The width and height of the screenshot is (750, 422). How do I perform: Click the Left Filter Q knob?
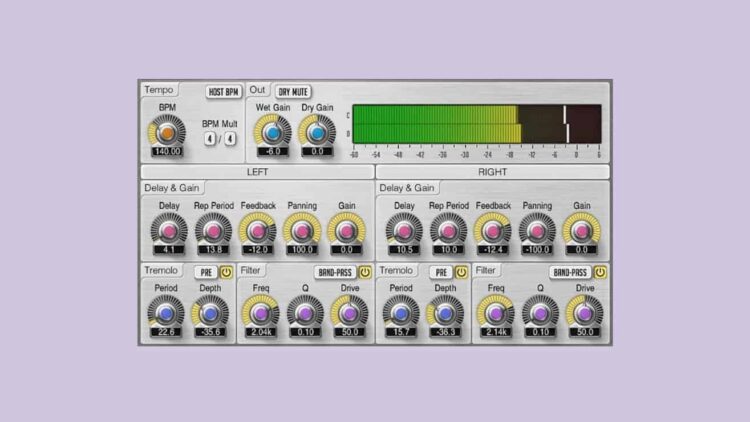coord(305,313)
